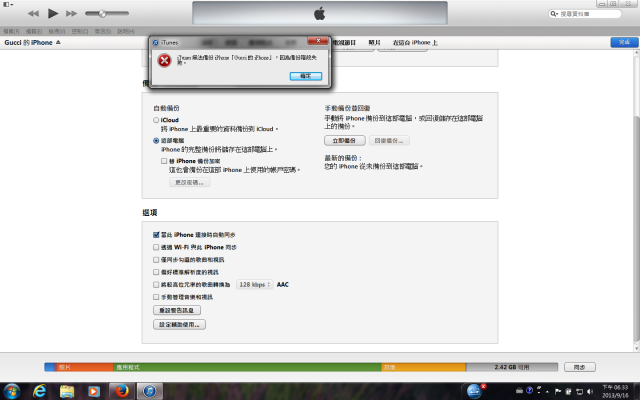Open the View (V) menu
This screenshot has width=640, height=400.
(x=57, y=31)
